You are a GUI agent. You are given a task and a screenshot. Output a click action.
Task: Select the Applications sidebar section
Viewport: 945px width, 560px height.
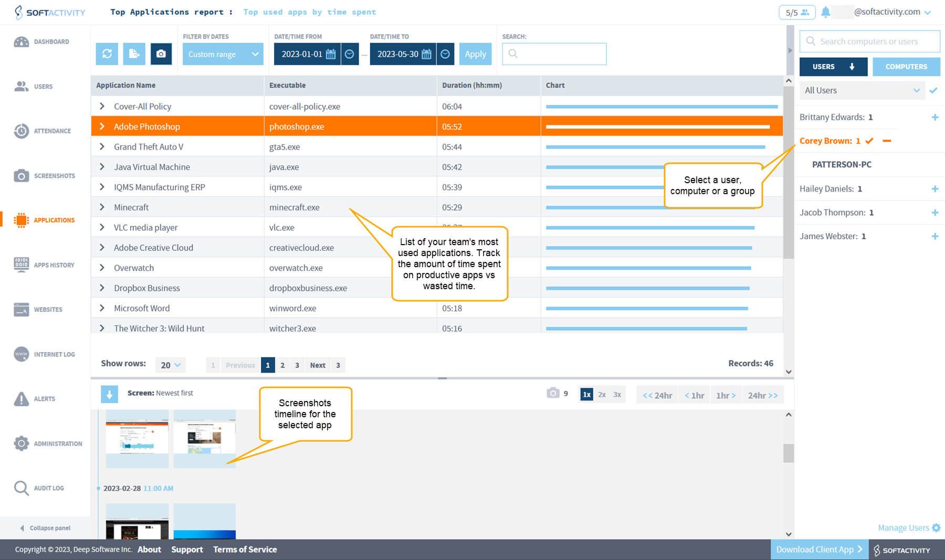pos(44,220)
